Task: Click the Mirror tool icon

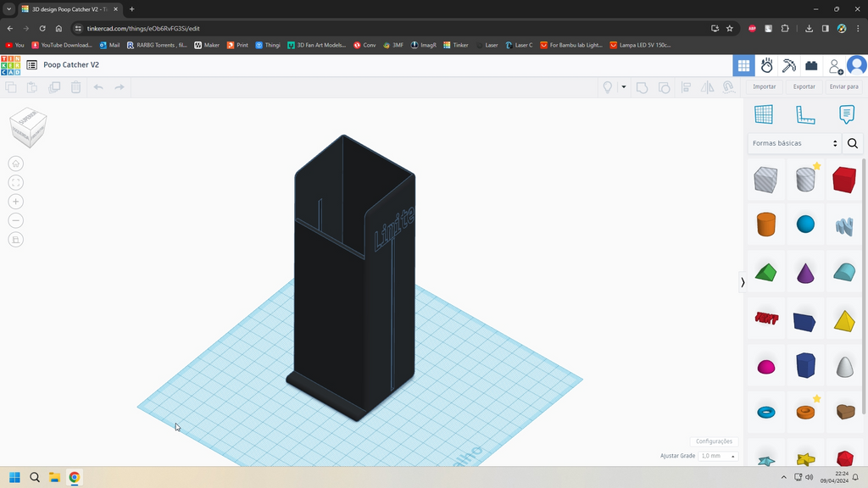Action: (x=708, y=87)
